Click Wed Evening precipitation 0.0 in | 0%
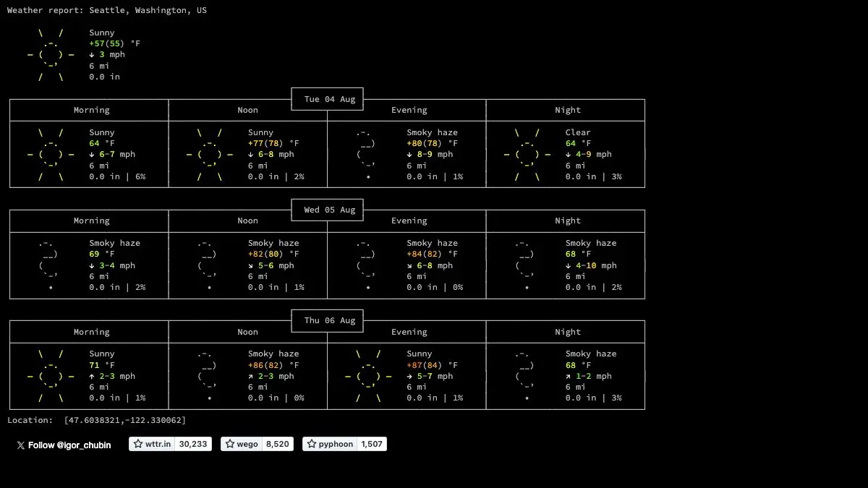 point(435,288)
